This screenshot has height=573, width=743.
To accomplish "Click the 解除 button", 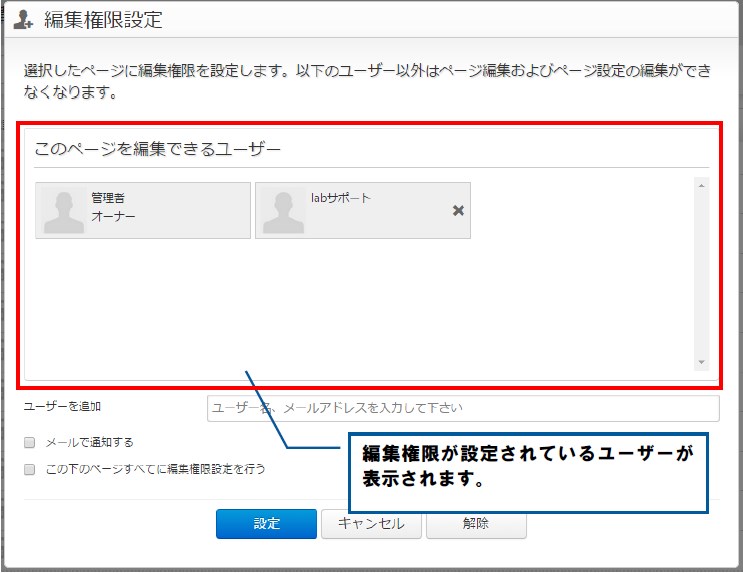I will (476, 524).
